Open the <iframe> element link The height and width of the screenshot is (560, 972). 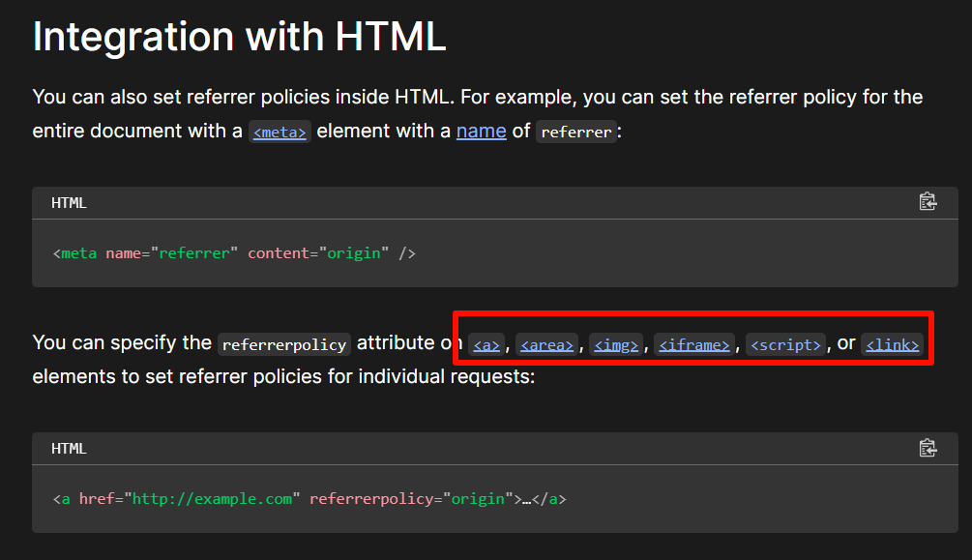(693, 344)
